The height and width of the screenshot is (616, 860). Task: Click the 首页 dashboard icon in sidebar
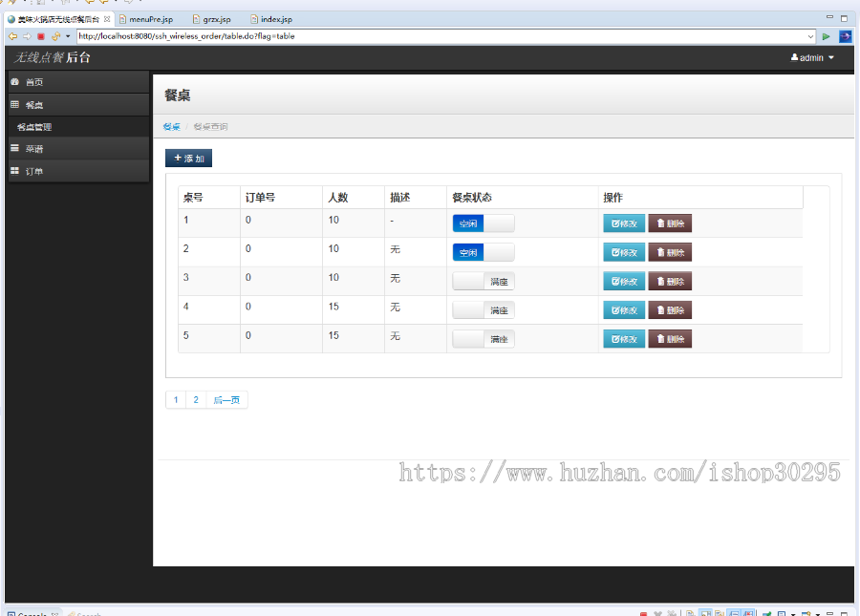click(14, 82)
